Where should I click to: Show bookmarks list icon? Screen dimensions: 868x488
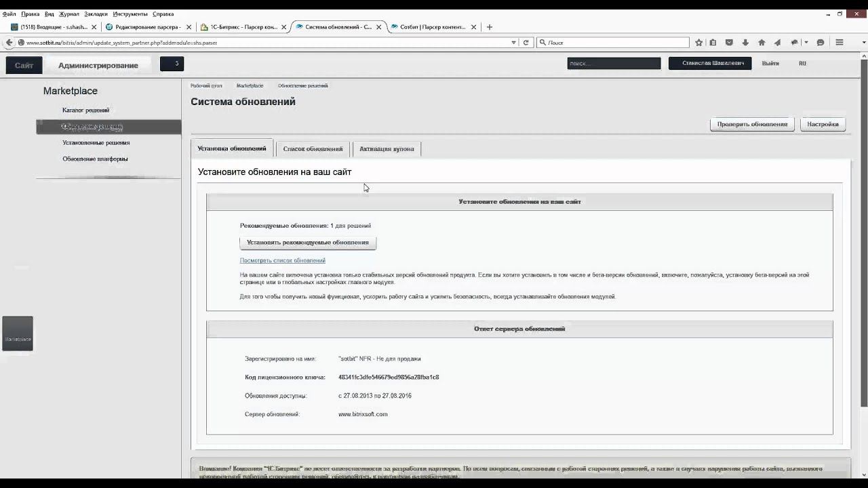pyautogui.click(x=713, y=42)
